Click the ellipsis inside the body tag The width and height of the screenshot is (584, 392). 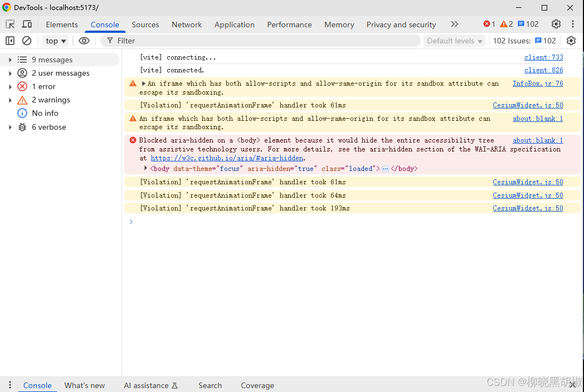[385, 169]
